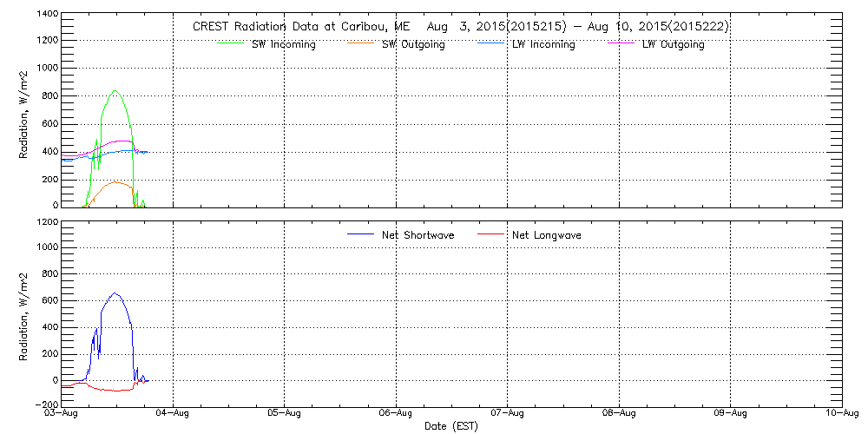Click the 07-Aug date tick label

[x=507, y=415]
